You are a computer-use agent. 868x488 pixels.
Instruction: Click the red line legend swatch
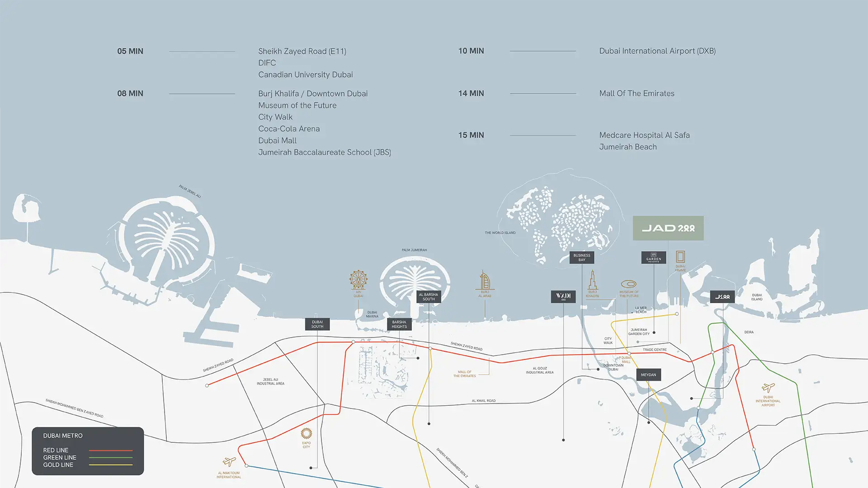coord(110,450)
